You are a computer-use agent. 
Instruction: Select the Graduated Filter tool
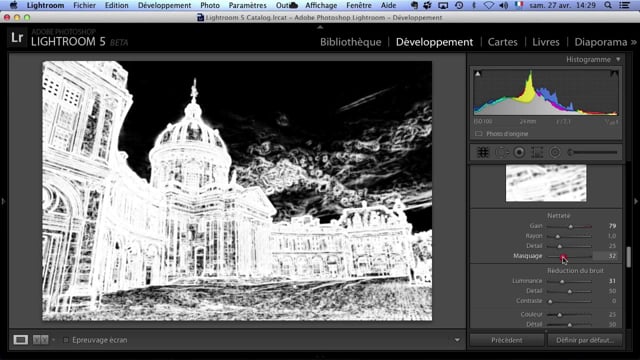[537, 152]
